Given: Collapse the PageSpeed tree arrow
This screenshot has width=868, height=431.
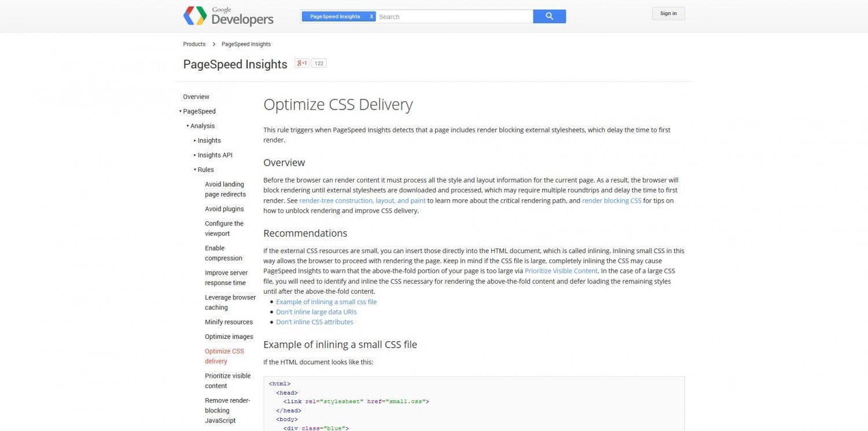Looking at the screenshot, I should click(181, 111).
